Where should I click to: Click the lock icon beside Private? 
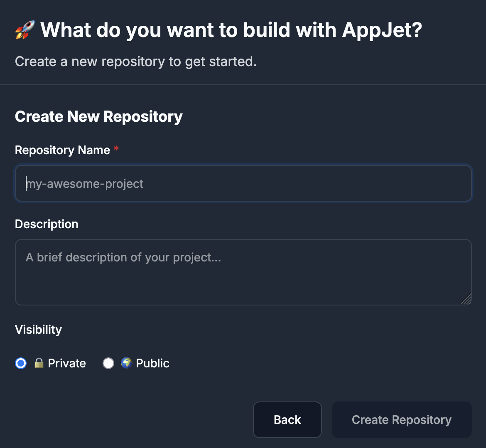[39, 363]
